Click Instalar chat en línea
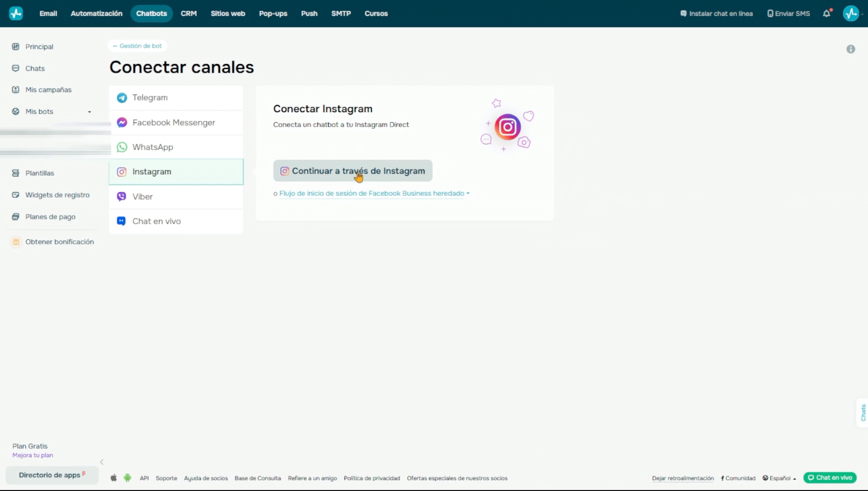The height and width of the screenshot is (491, 868). 716,13
